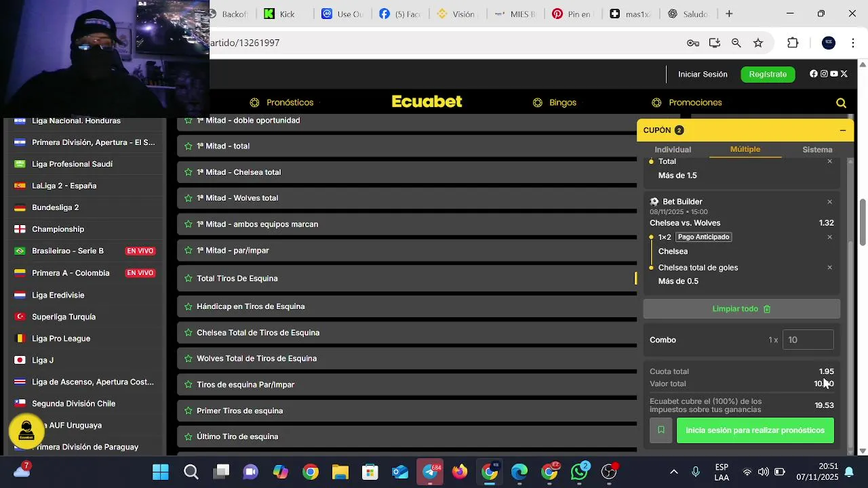Star the '1ª Mitad - Chelsea total' market

coord(189,172)
